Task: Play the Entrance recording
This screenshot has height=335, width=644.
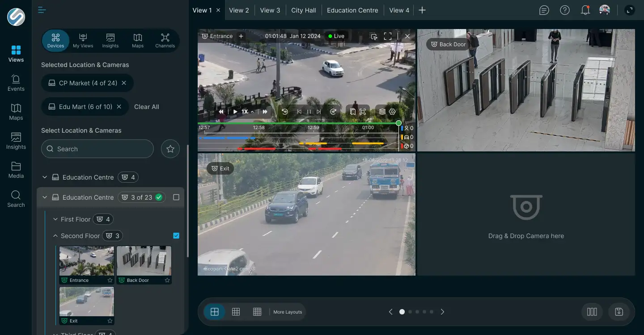Action: tap(235, 112)
